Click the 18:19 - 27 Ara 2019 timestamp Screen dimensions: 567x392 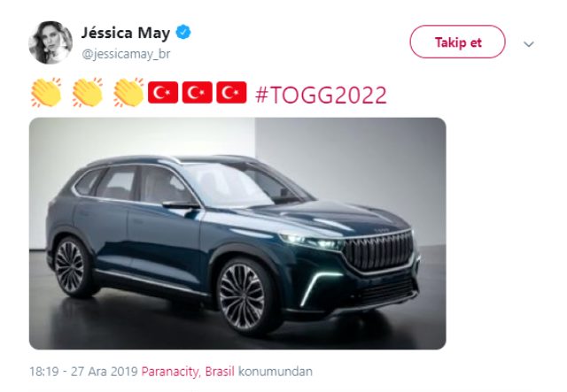click(83, 372)
